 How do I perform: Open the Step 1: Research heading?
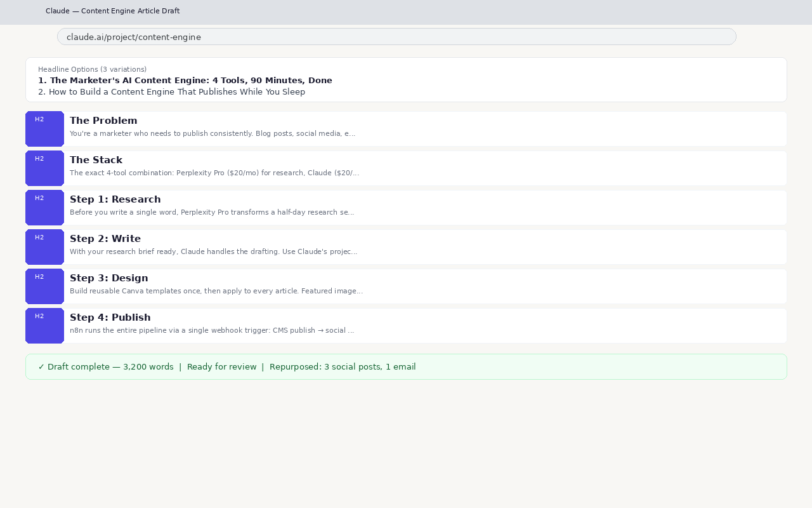(x=115, y=199)
